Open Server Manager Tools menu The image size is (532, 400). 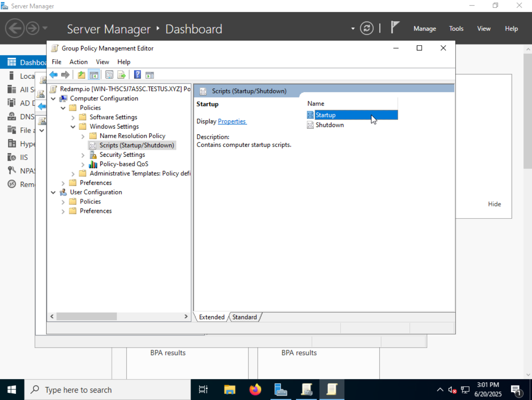tap(456, 29)
